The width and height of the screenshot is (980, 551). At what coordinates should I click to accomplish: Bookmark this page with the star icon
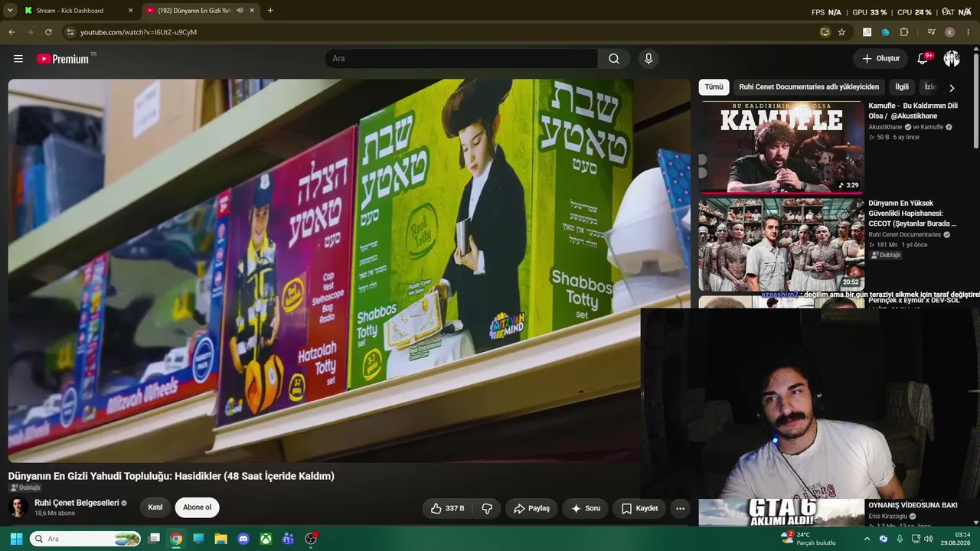pyautogui.click(x=841, y=32)
